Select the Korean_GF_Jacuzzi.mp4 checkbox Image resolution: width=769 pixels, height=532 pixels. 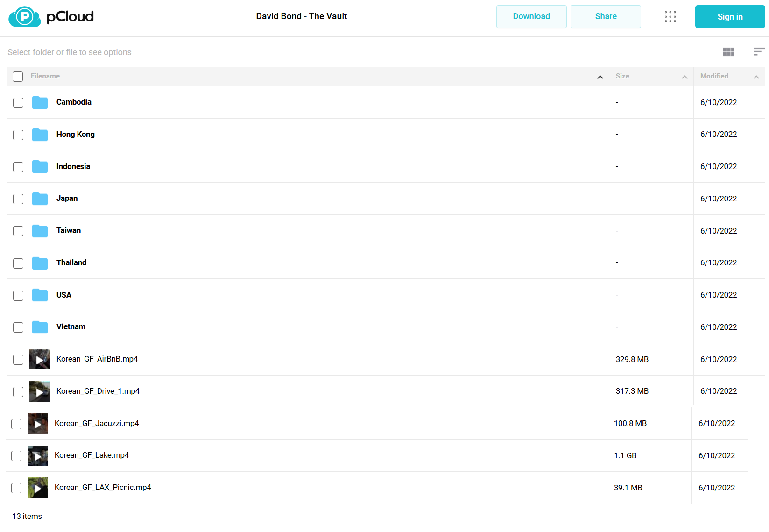[16, 424]
